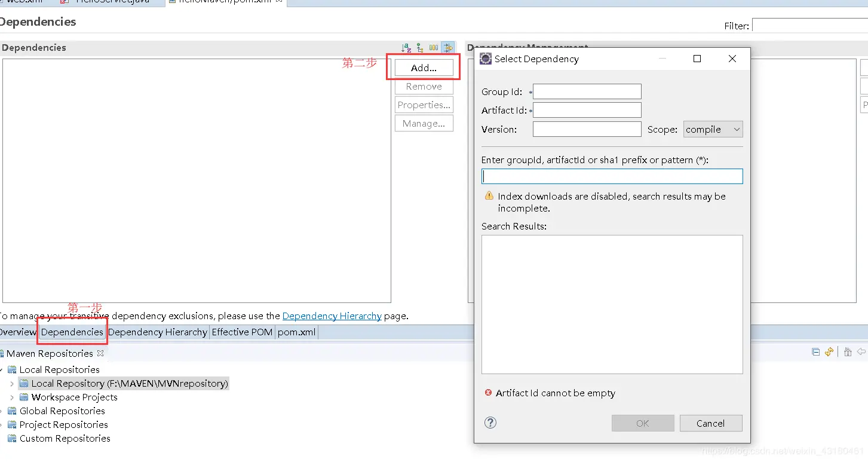Screen dimensions: 868x462
Task: Click the red error icon in dialog
Action: (488, 393)
